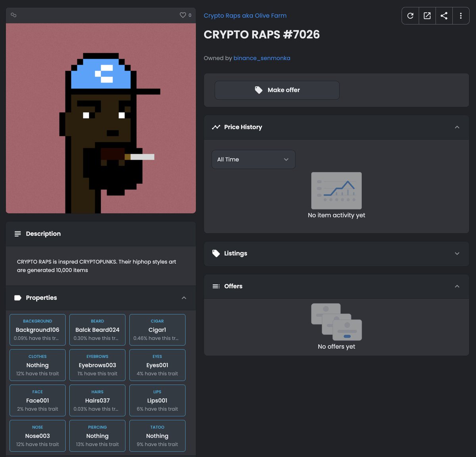Select the Lips001 property card
The width and height of the screenshot is (476, 457).
(157, 400)
